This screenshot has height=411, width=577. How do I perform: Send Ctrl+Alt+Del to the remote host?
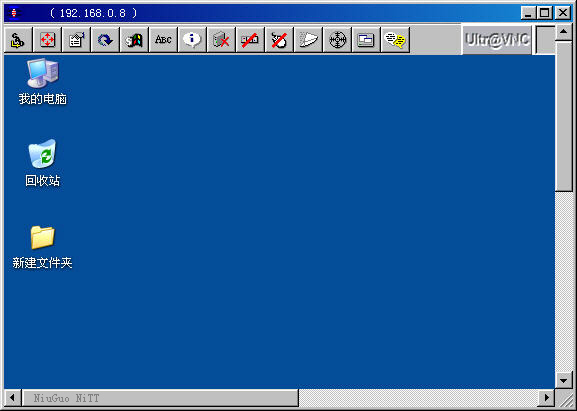tap(18, 39)
